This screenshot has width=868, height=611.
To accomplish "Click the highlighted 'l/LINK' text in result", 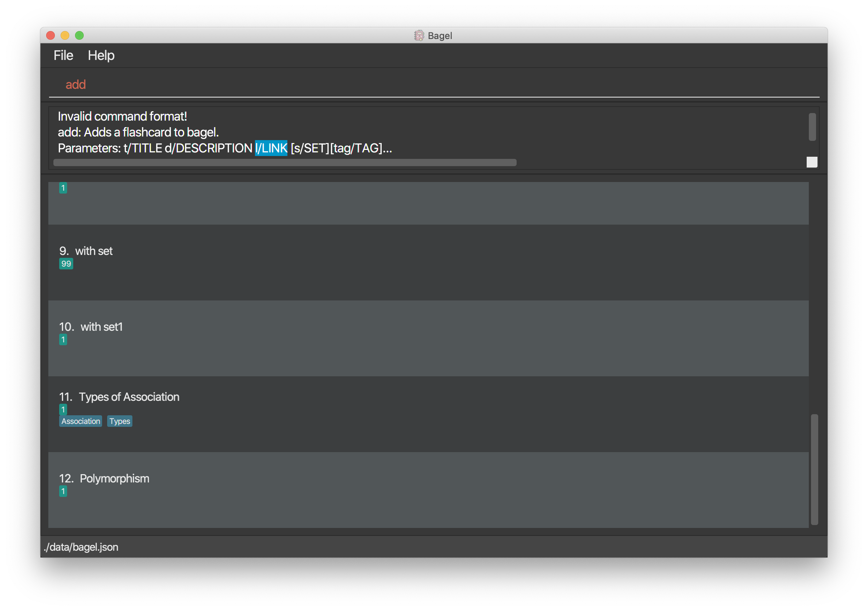I will [x=271, y=148].
